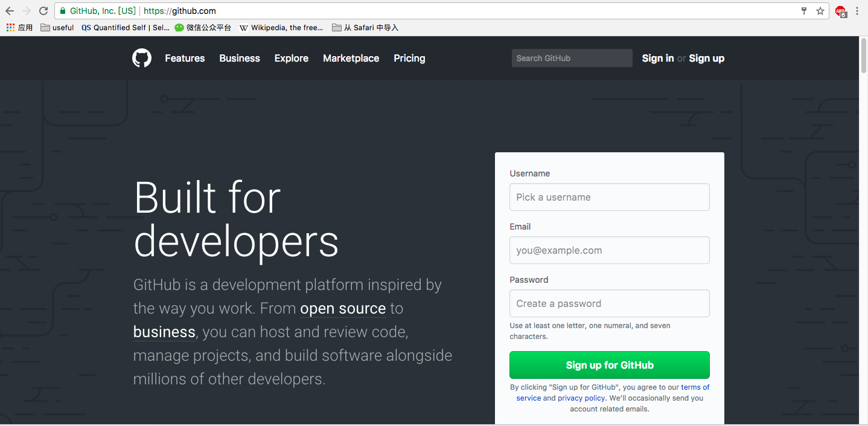The image size is (868, 426).
Task: Click the 'Password' field label
Action: 529,280
